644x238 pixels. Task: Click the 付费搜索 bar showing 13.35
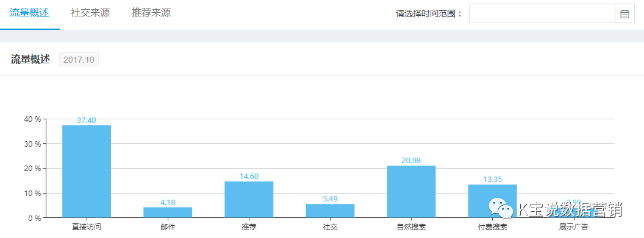[492, 201]
